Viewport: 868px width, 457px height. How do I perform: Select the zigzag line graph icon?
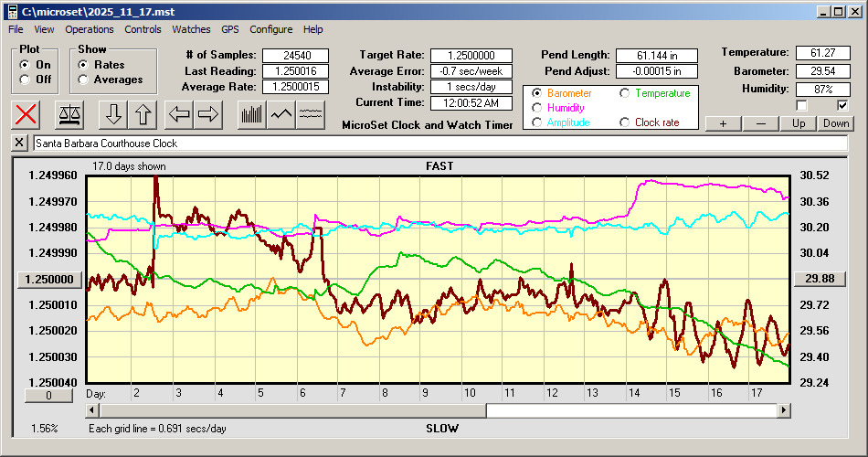click(x=281, y=114)
